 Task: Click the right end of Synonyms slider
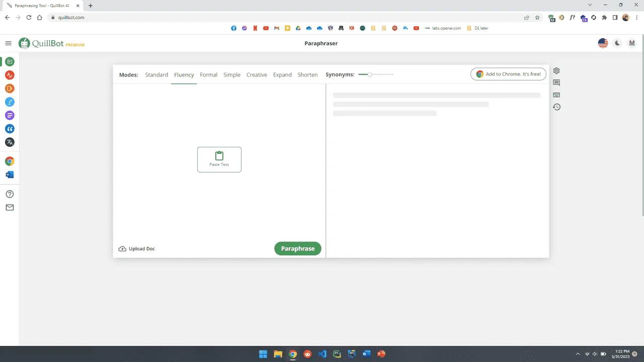pos(392,74)
